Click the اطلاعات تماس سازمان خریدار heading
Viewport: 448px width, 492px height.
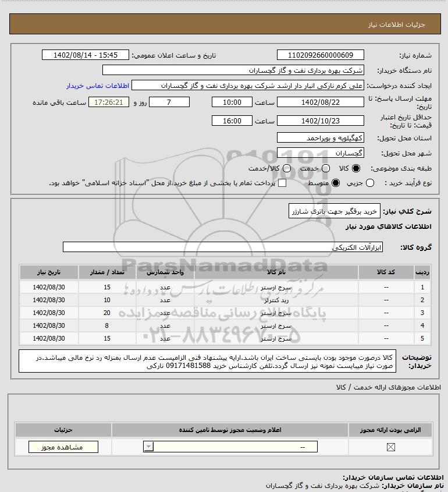(393, 477)
